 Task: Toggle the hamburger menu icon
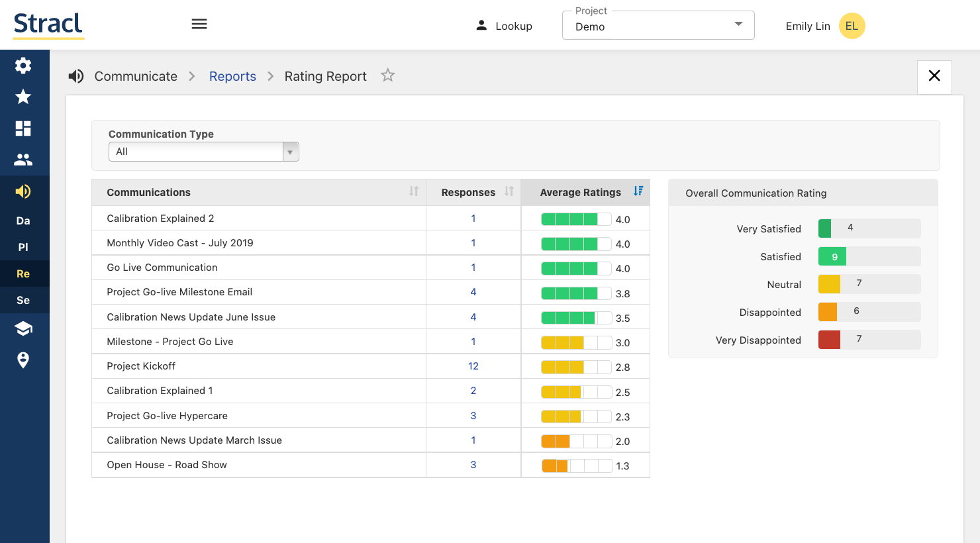(x=199, y=25)
